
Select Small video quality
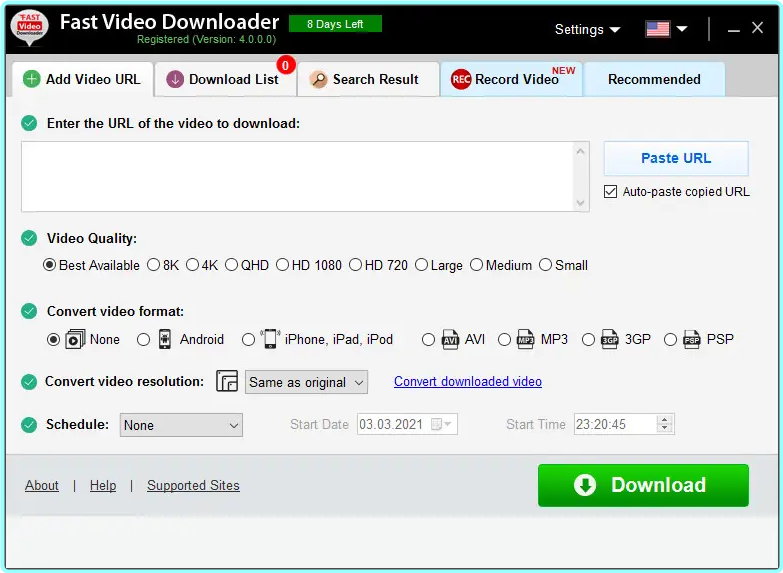pyautogui.click(x=545, y=265)
